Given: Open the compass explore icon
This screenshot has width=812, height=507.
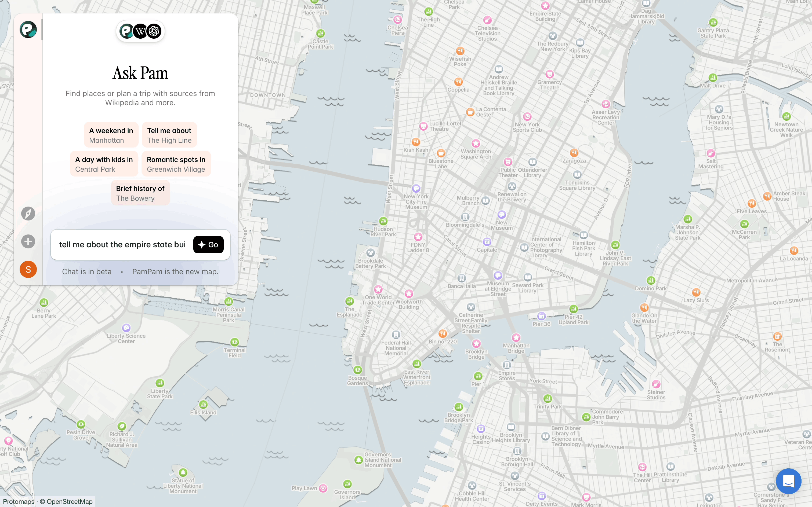Looking at the screenshot, I should (28, 214).
